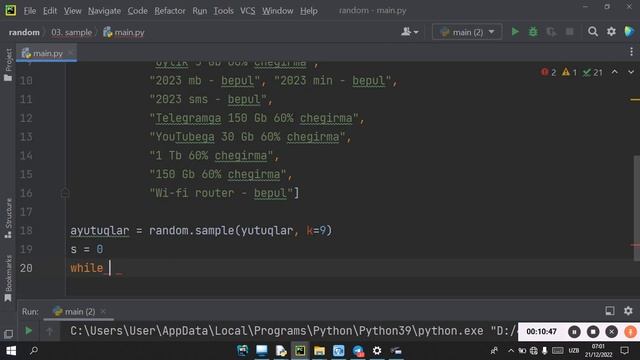Click the orange recorder icon
The height and width of the screenshot is (360, 640).
tap(630, 332)
